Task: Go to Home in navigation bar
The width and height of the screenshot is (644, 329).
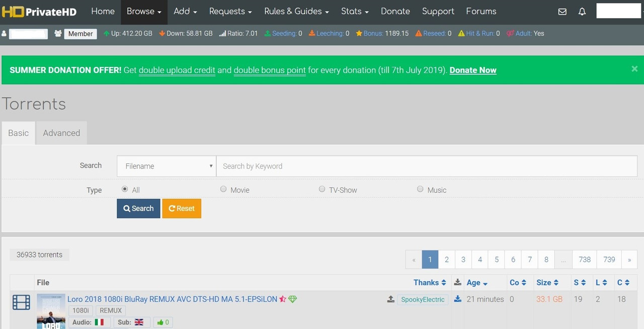Action: 103,12
